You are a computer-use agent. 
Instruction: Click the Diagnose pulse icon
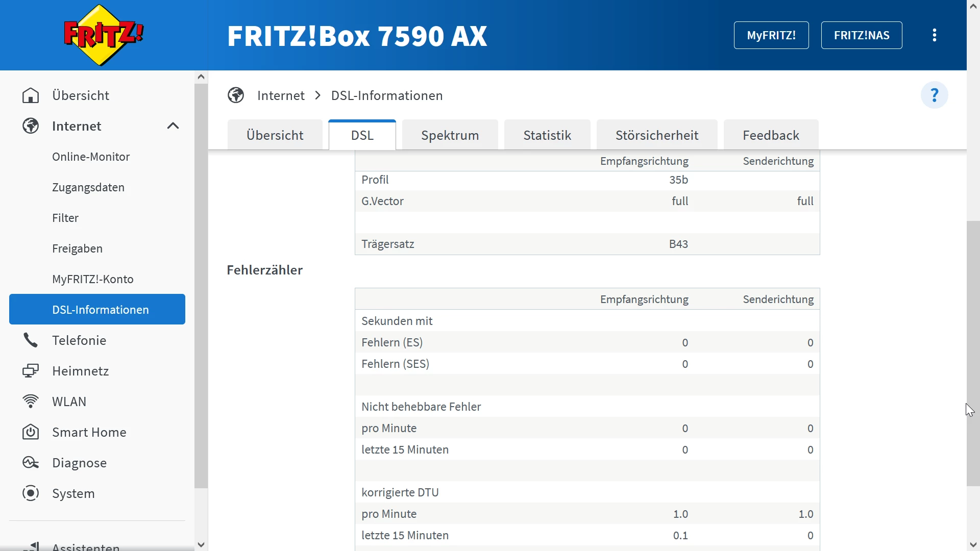pyautogui.click(x=31, y=463)
